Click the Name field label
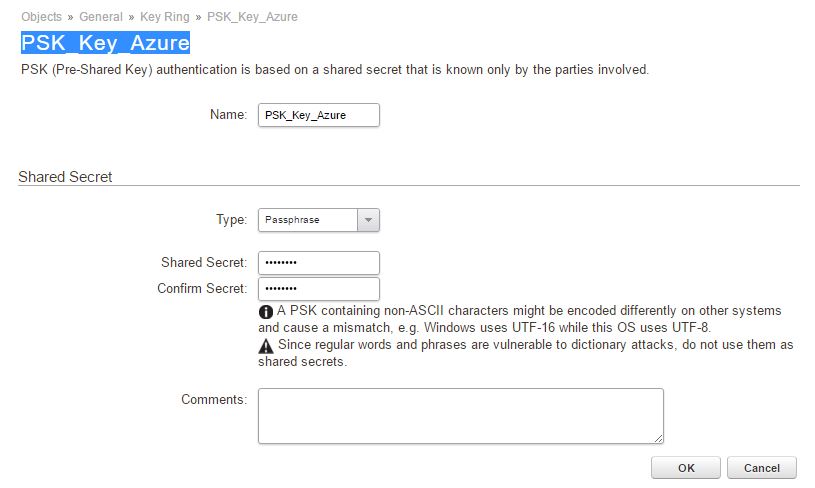The image size is (815, 488). (228, 115)
